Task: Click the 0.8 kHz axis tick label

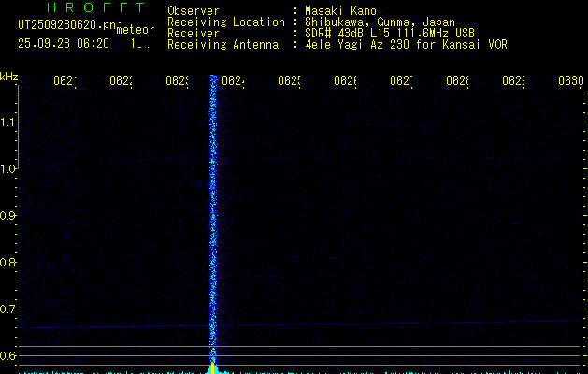Action: [x=7, y=262]
